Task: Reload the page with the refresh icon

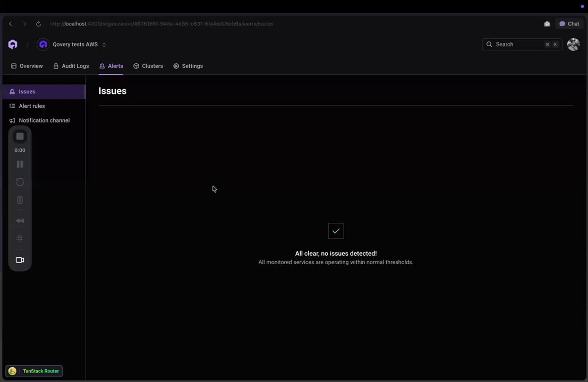Action: (38, 23)
